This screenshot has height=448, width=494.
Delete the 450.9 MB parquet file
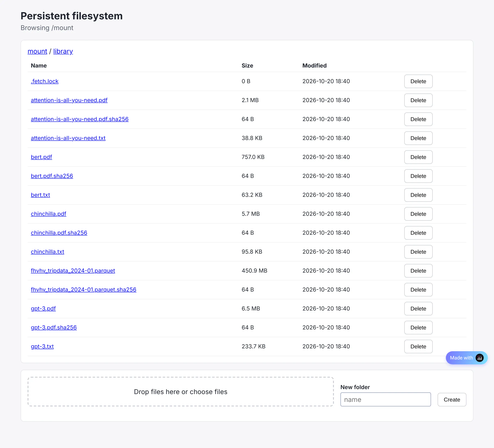[418, 271]
